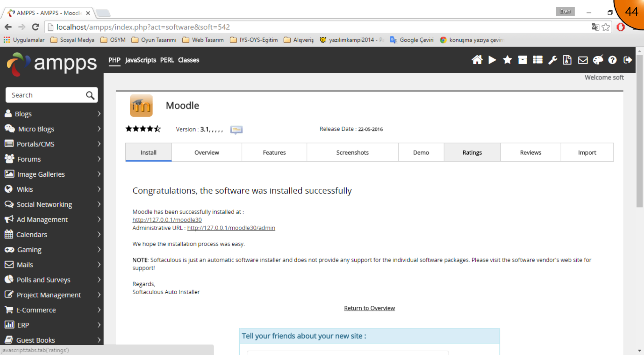The width and height of the screenshot is (644, 362).
Task: Click the search magnifier icon
Action: 90,95
